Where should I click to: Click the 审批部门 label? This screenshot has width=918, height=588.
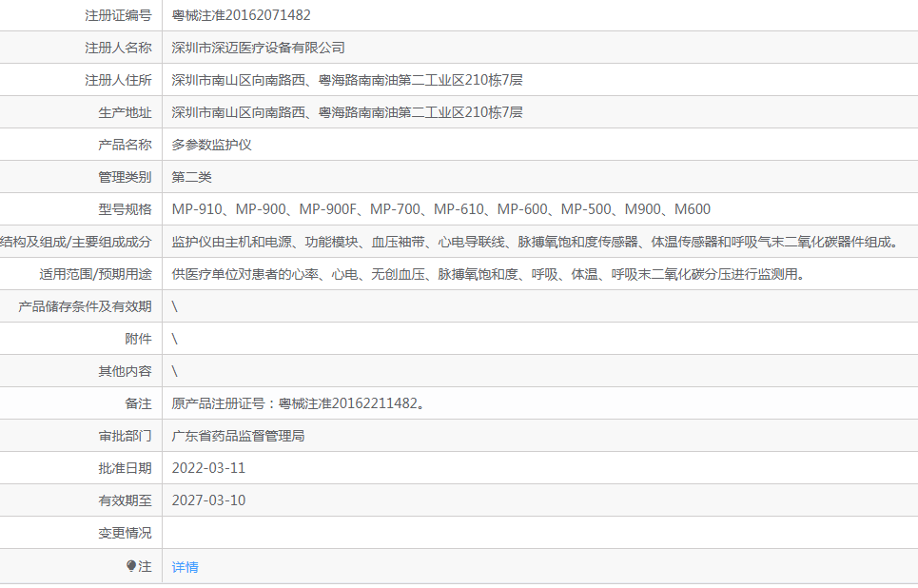click(125, 436)
